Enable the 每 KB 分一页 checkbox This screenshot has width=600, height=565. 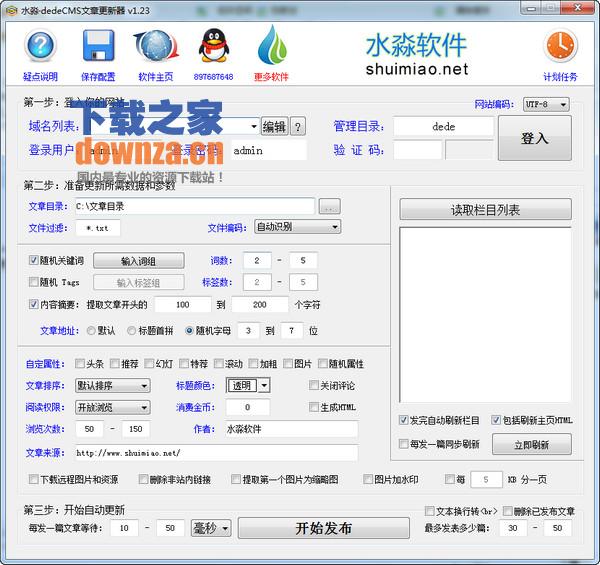click(450, 479)
